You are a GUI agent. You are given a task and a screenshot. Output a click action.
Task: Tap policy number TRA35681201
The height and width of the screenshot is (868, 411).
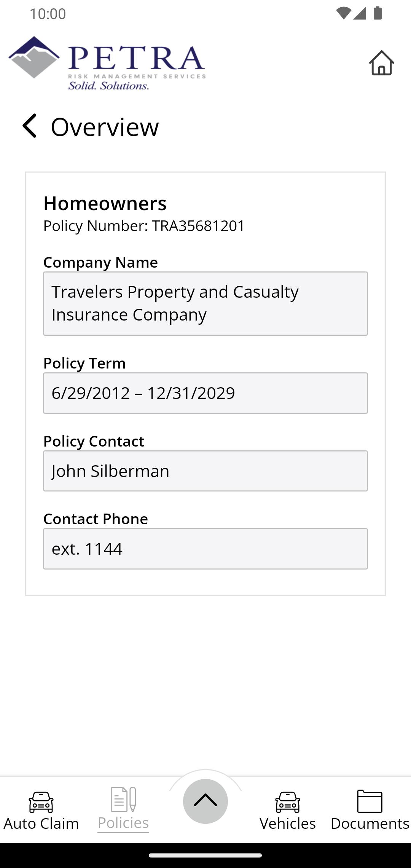click(198, 226)
